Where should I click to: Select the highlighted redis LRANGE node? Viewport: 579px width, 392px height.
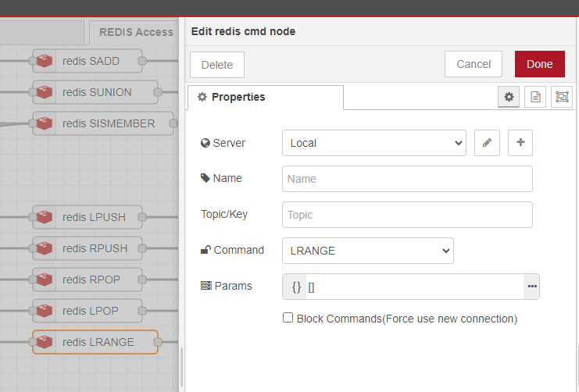[95, 342]
